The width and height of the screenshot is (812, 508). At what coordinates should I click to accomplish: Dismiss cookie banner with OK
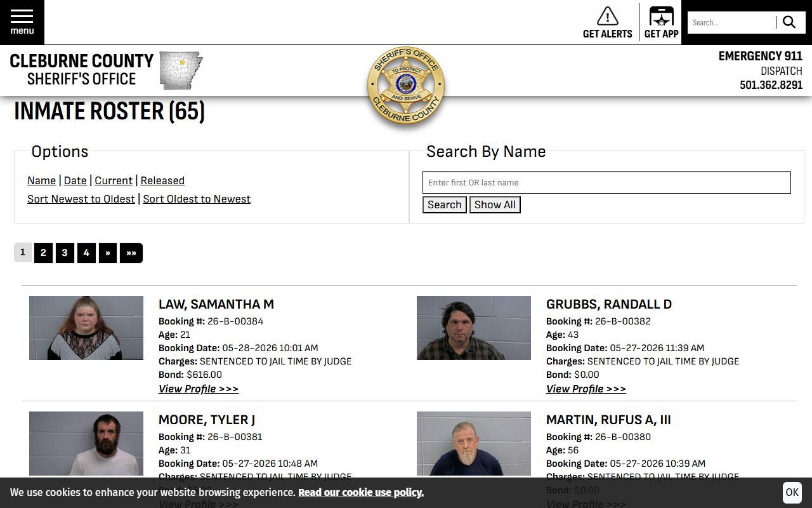[792, 492]
